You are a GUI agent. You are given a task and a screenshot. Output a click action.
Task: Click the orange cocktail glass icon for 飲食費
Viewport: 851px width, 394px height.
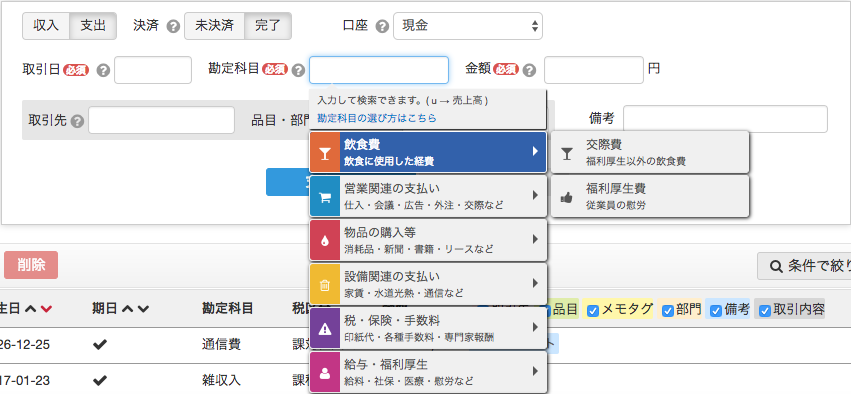325,152
